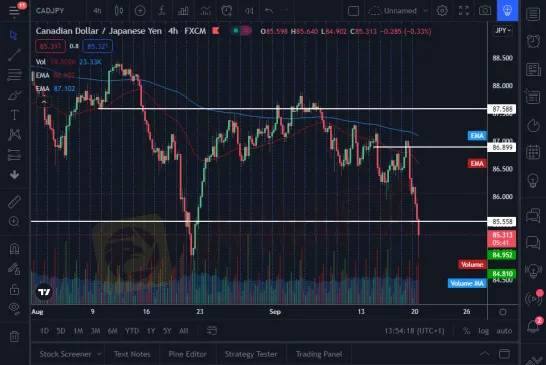This screenshot has height=365, width=546.
Task: Expand the Unnamed layout dropdown
Action: point(426,11)
